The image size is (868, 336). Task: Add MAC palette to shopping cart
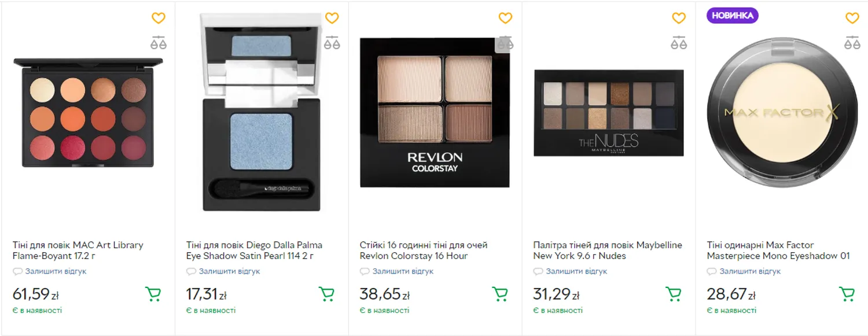[153, 294]
